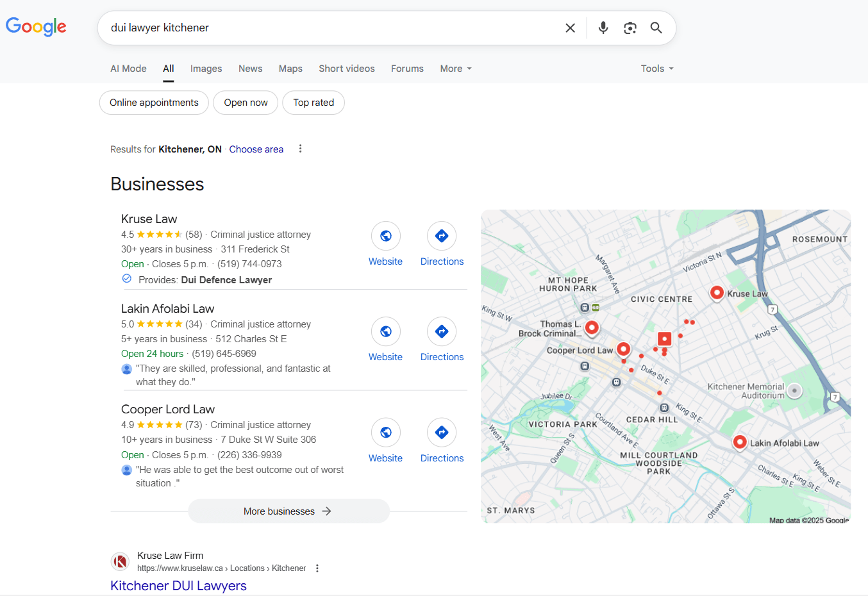Expand the More search categories dropdown
Viewport: 868px width, 596px height.
455,69
